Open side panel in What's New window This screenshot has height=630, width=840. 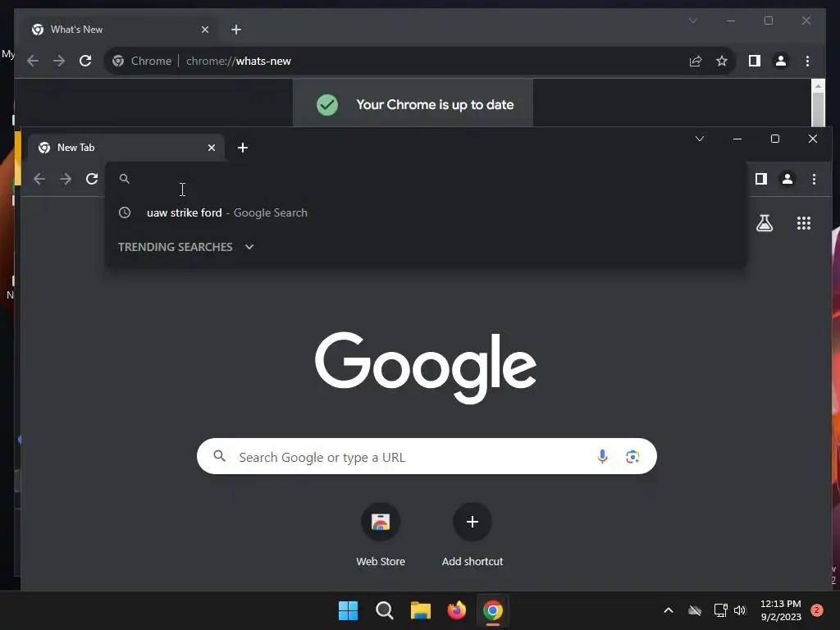(755, 61)
